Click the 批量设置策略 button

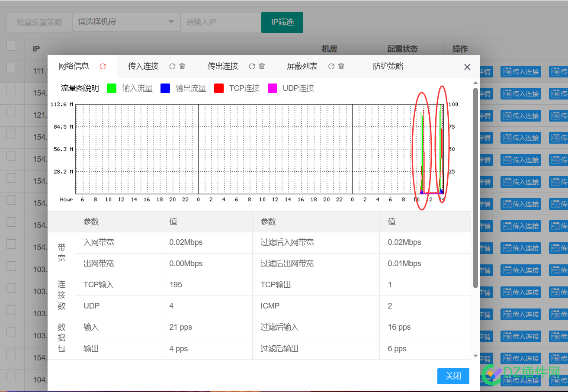click(x=39, y=22)
